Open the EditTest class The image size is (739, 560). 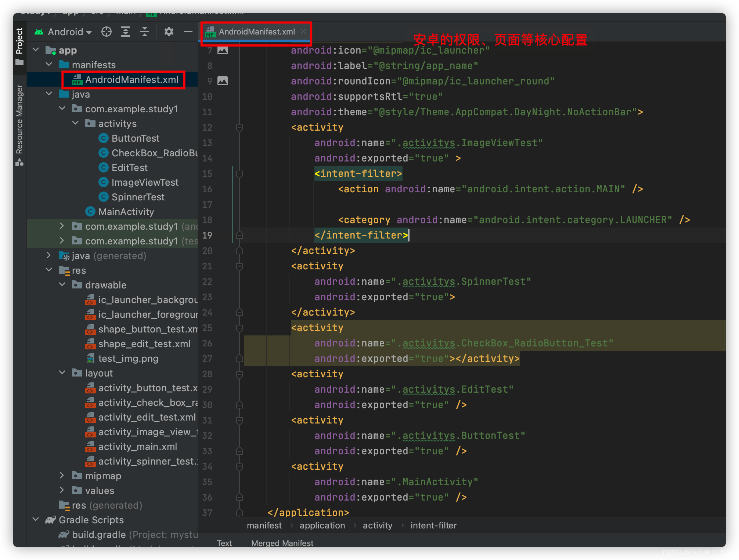pyautogui.click(x=123, y=168)
